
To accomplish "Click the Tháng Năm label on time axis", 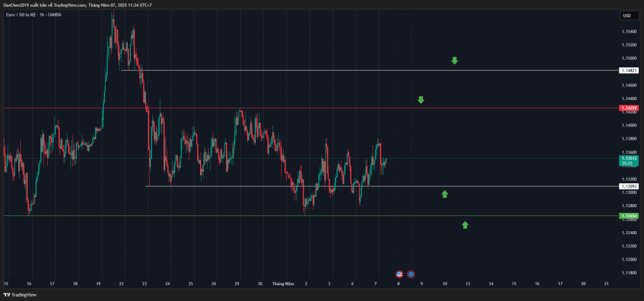I will point(283,284).
